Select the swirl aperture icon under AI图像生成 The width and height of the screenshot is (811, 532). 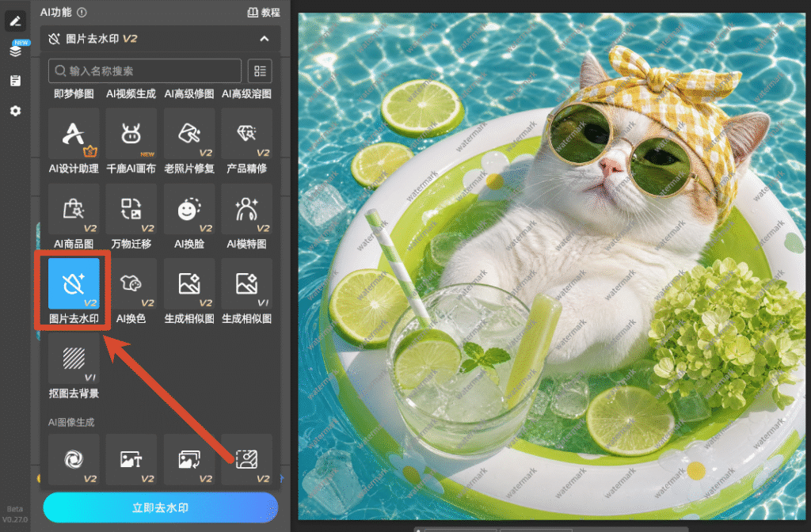coord(74,459)
